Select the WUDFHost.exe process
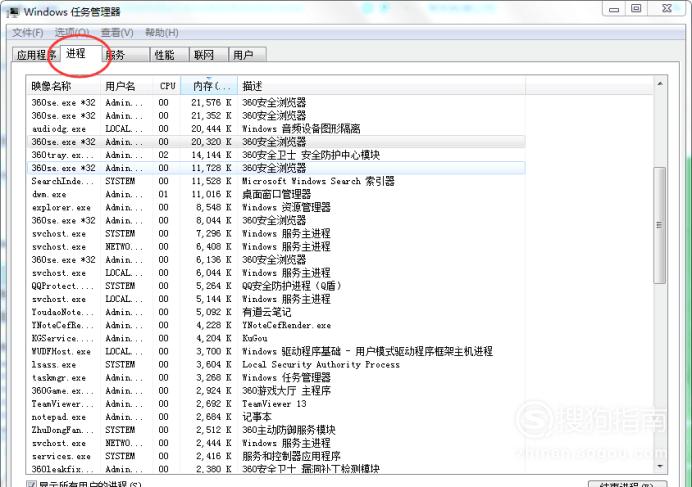 [x=276, y=351]
